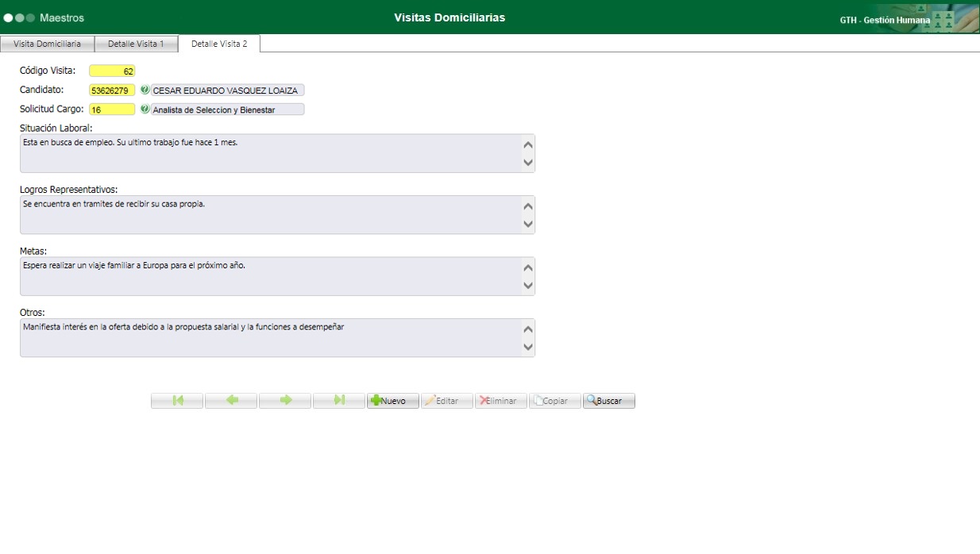Click the Otros label
Viewport: 980px width, 554px height.
[33, 313]
